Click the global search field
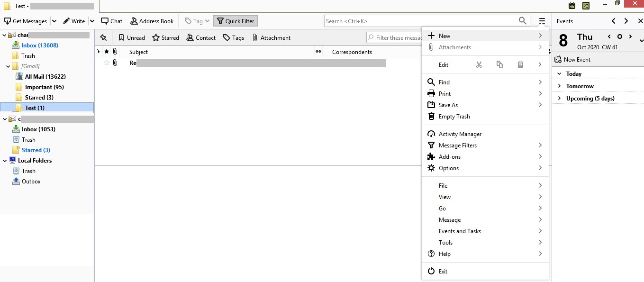Viewport: 644px width, 282px height. [421, 21]
